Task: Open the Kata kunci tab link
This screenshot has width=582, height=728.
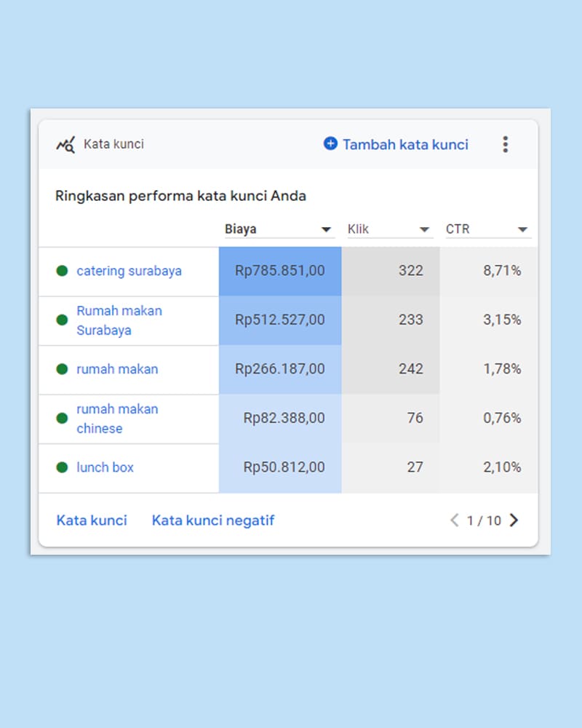Action: click(x=92, y=521)
